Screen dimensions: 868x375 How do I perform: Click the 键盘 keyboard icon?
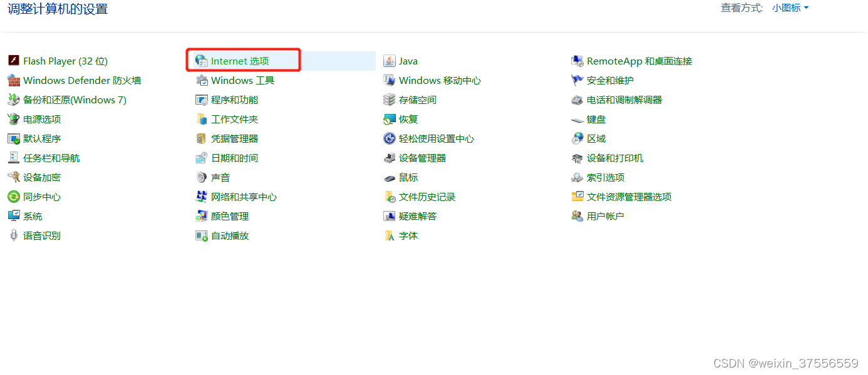577,119
